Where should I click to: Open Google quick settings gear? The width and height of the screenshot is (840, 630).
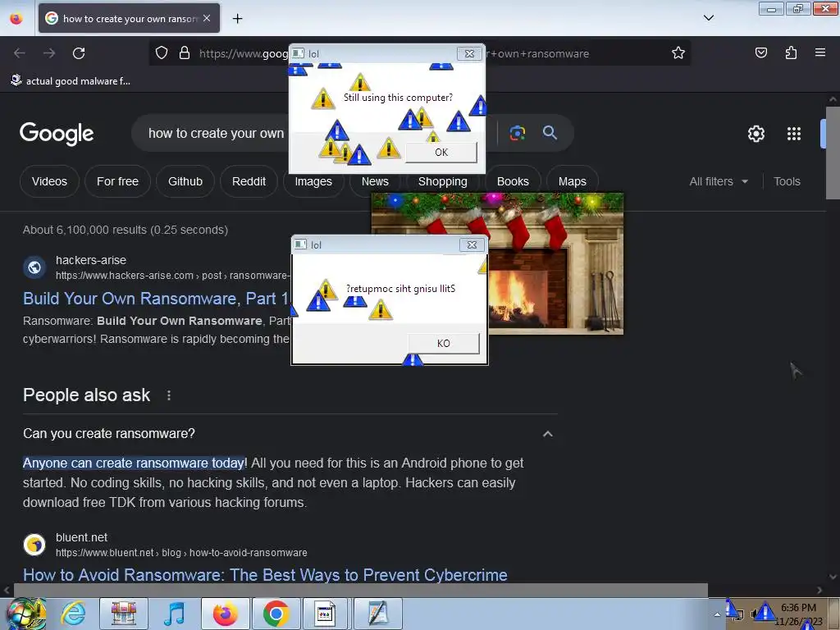[x=756, y=134]
